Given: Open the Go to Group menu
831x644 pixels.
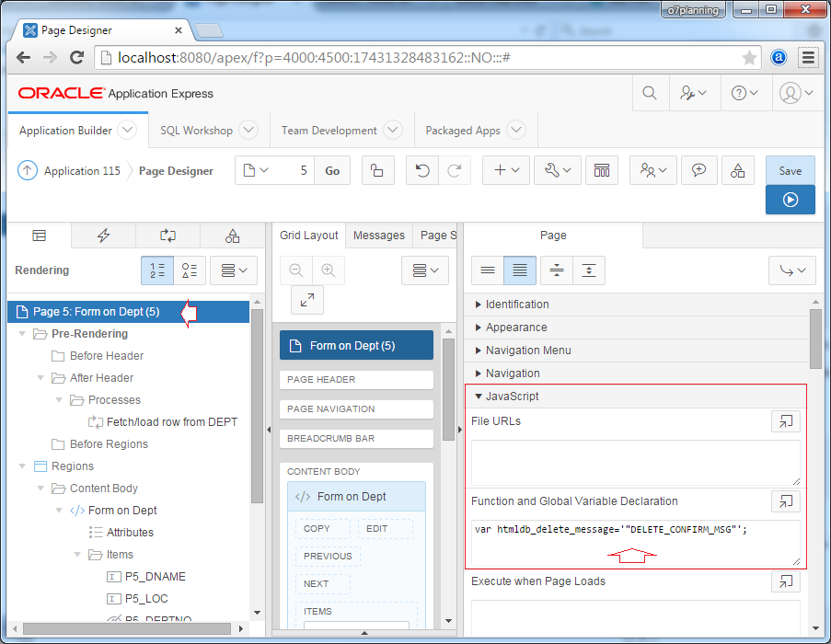Looking at the screenshot, I should [x=792, y=270].
